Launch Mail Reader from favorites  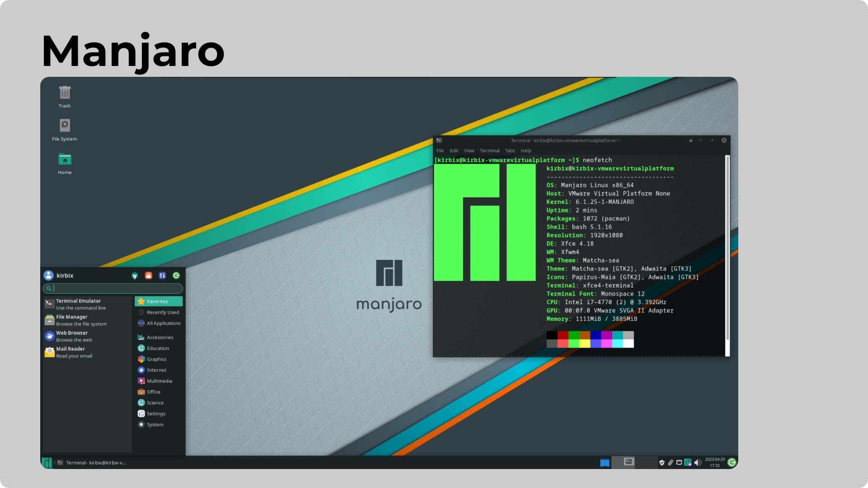click(x=87, y=352)
